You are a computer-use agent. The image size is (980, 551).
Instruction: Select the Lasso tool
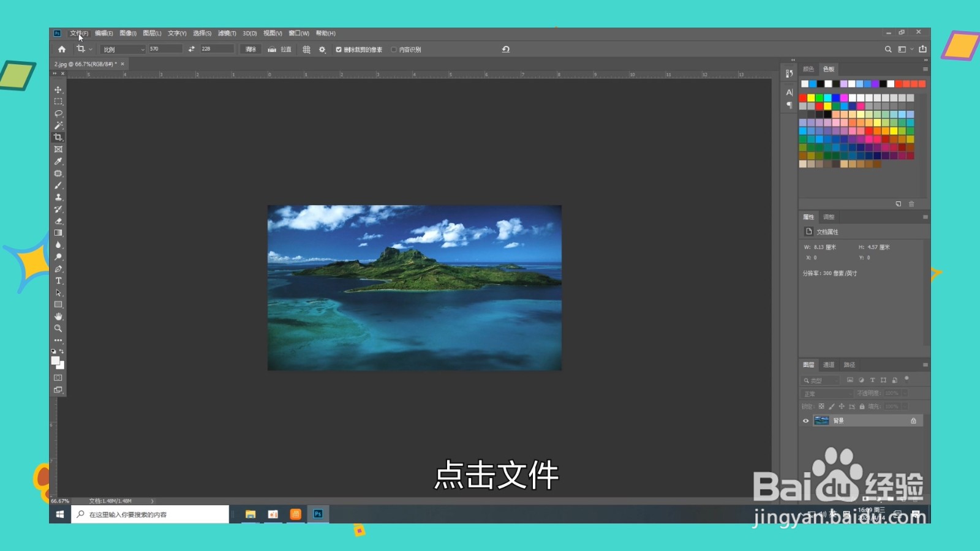59,114
